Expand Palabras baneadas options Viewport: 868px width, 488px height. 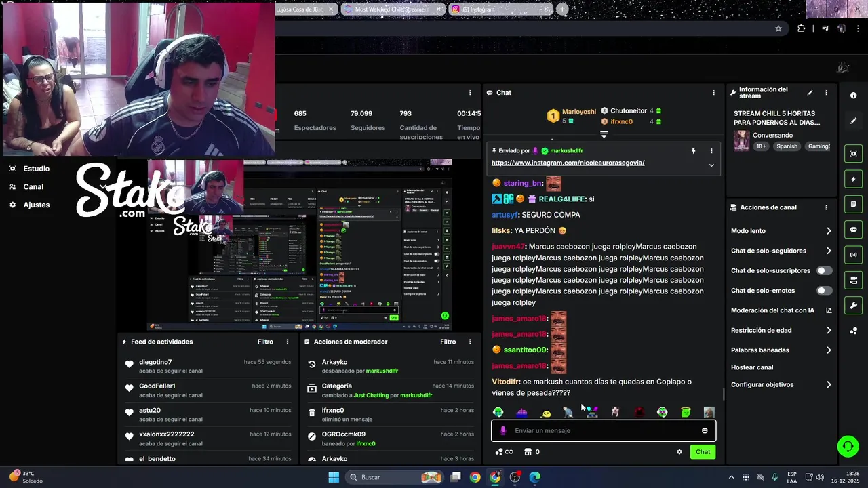(x=829, y=350)
